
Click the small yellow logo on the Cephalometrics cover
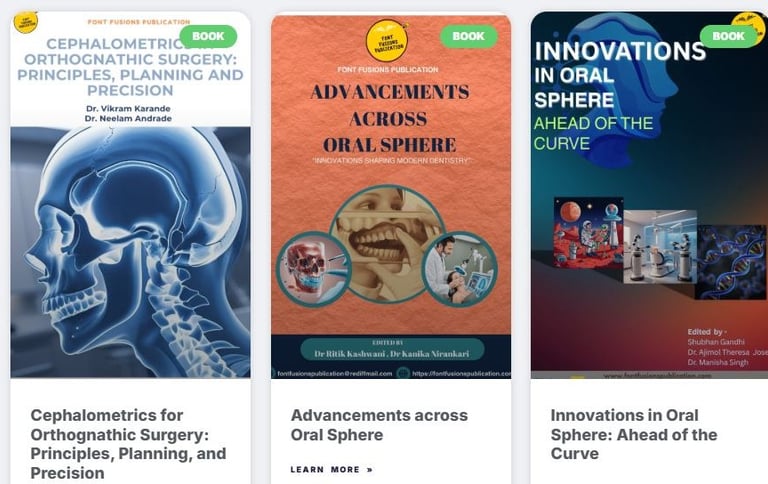[25, 23]
